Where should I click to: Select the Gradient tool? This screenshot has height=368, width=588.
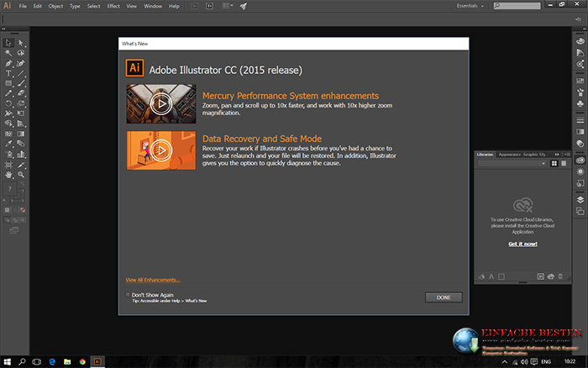coord(21,134)
